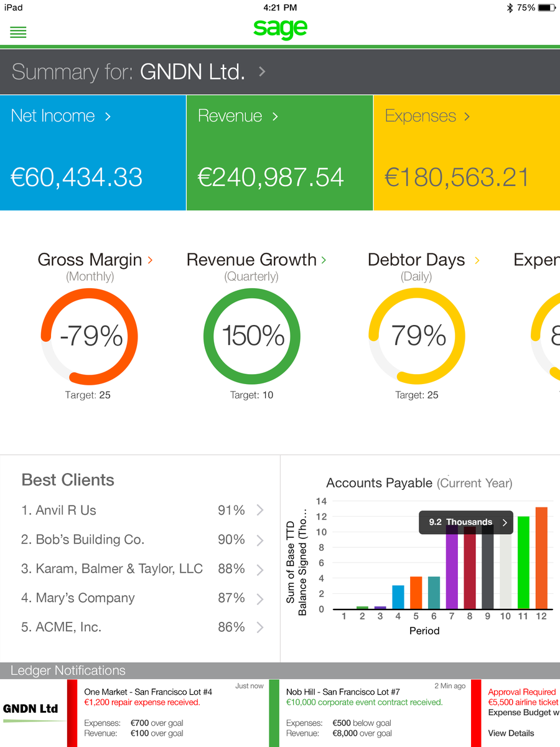Select Mary's Company client name
560x747 pixels.
coord(85,598)
